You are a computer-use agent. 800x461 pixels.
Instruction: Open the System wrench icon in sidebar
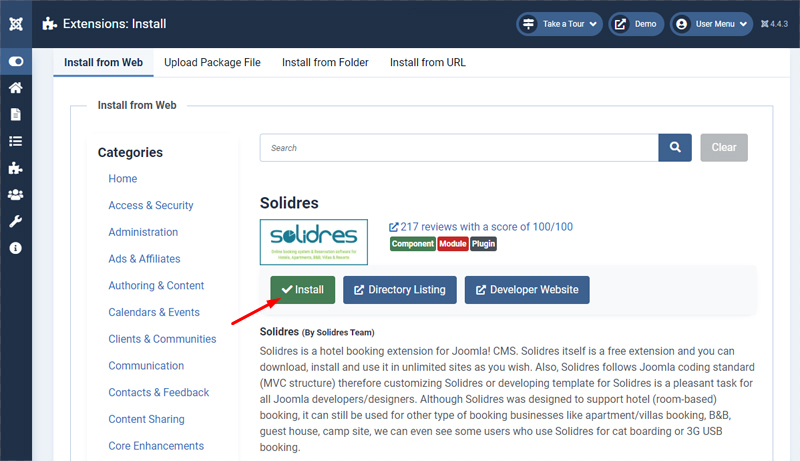(x=15, y=221)
